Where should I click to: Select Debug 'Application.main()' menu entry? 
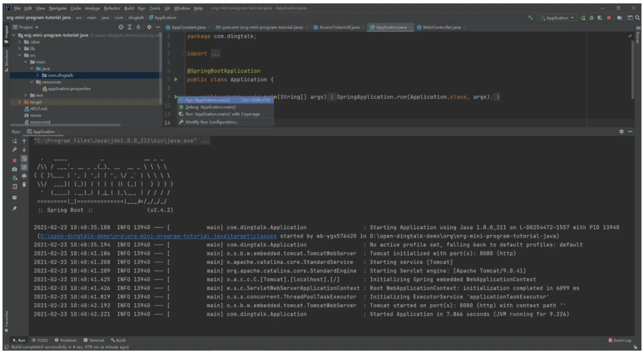pyautogui.click(x=225, y=107)
